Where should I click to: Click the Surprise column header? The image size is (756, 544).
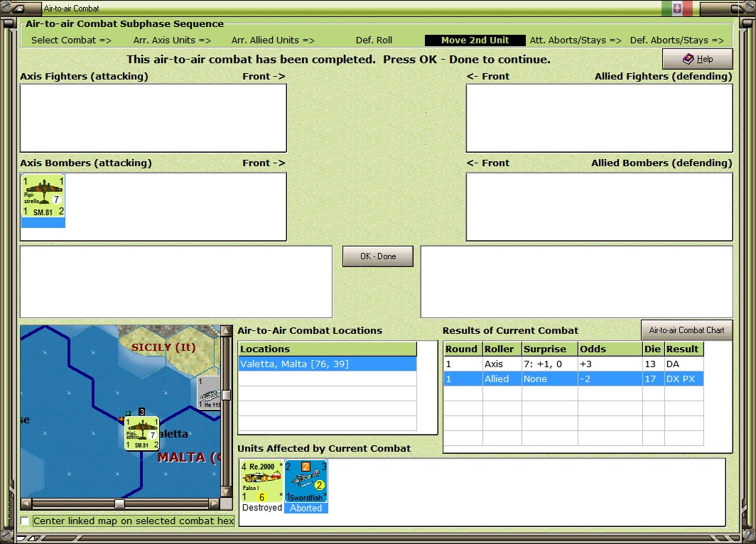pos(550,349)
